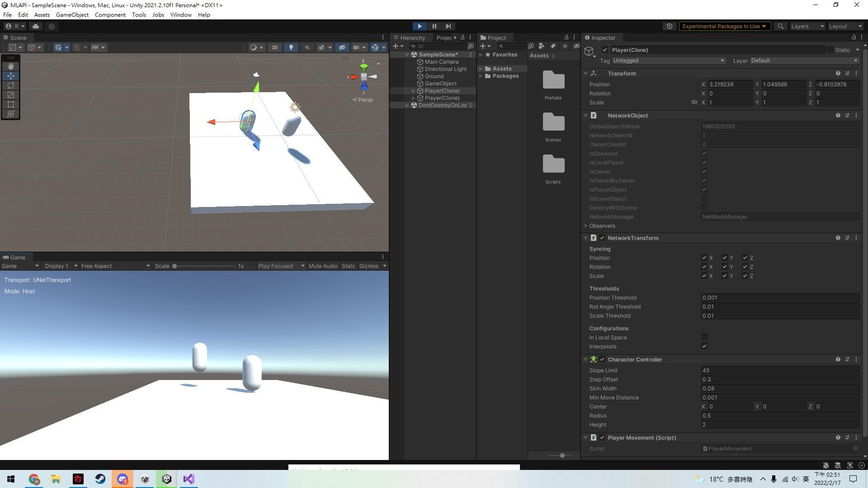Select the Player(Clone) object in the Hierarchy
868x488 pixels.
click(x=442, y=91)
